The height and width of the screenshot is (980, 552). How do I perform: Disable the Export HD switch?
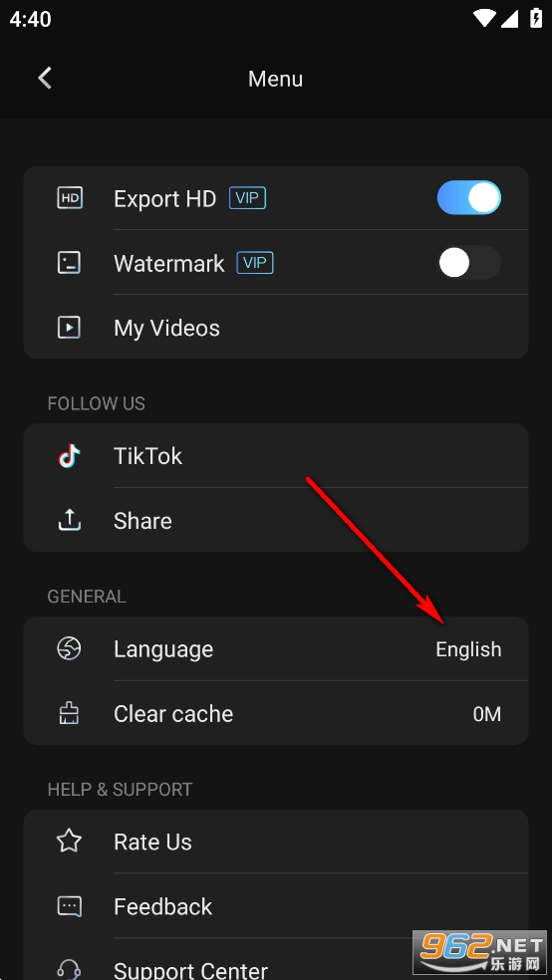point(469,198)
